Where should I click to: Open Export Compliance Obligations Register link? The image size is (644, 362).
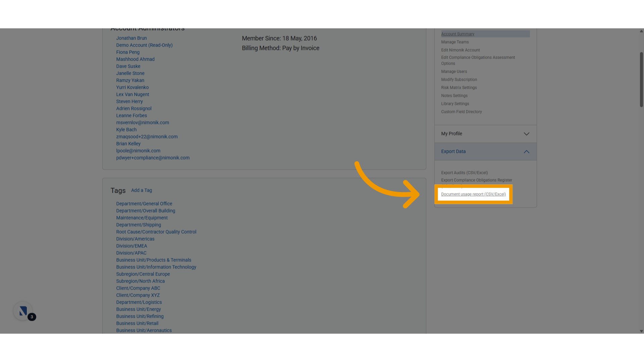[476, 180]
